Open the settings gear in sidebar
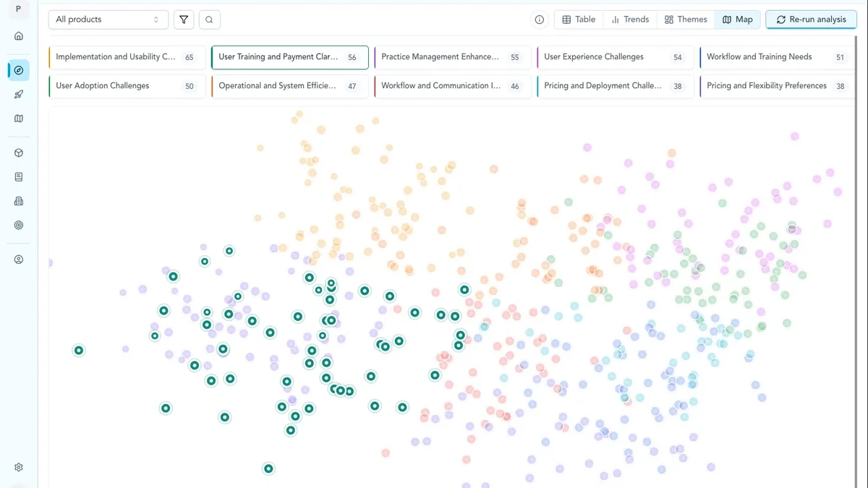 click(19, 468)
